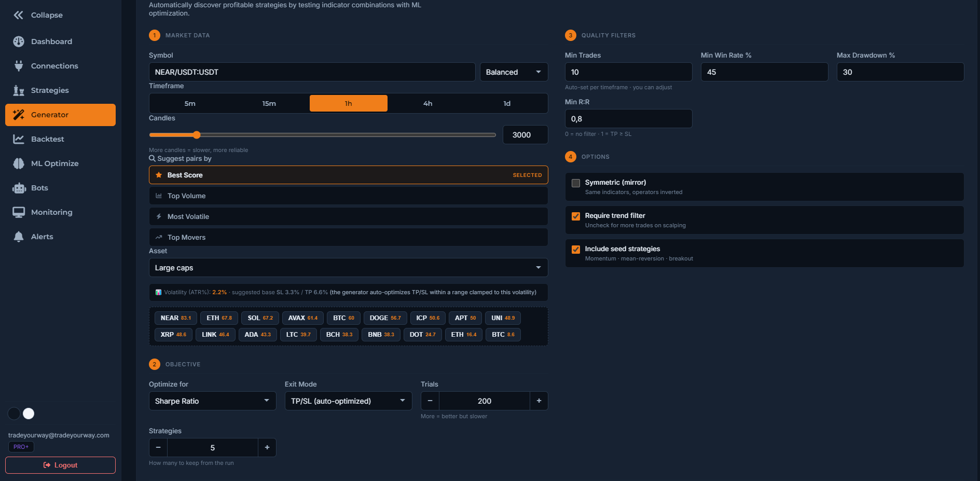The image size is (980, 481).
Task: Open the Backtest menu item
Action: (60, 139)
